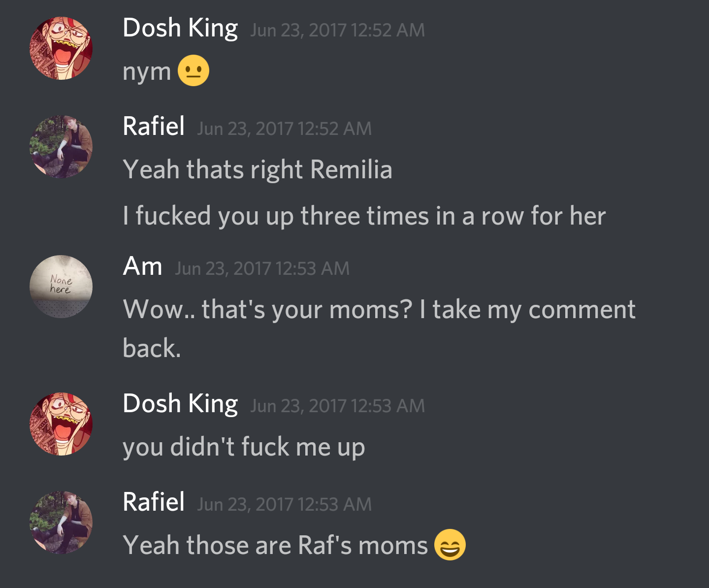This screenshot has width=709, height=588.
Task: Click Rafiel's avatar beside "Yeah those are Raf's moms"
Action: [61, 523]
